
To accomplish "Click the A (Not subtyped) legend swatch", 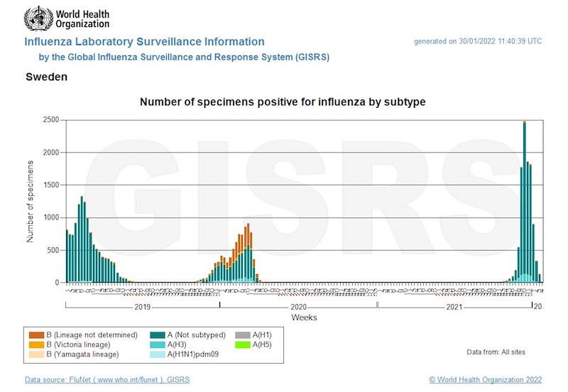I will tap(157, 335).
